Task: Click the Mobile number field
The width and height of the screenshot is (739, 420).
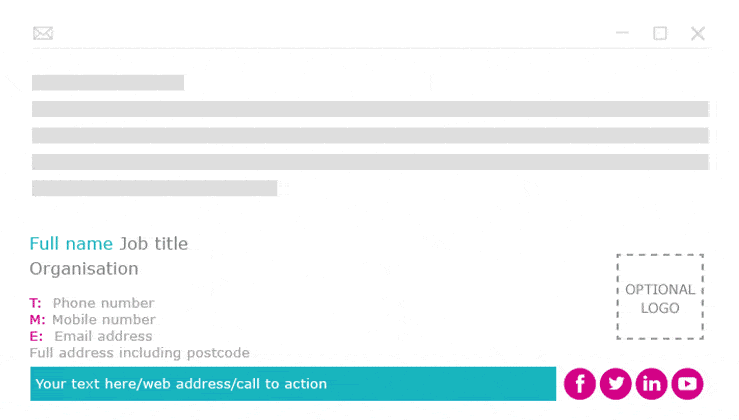Action: tap(104, 320)
